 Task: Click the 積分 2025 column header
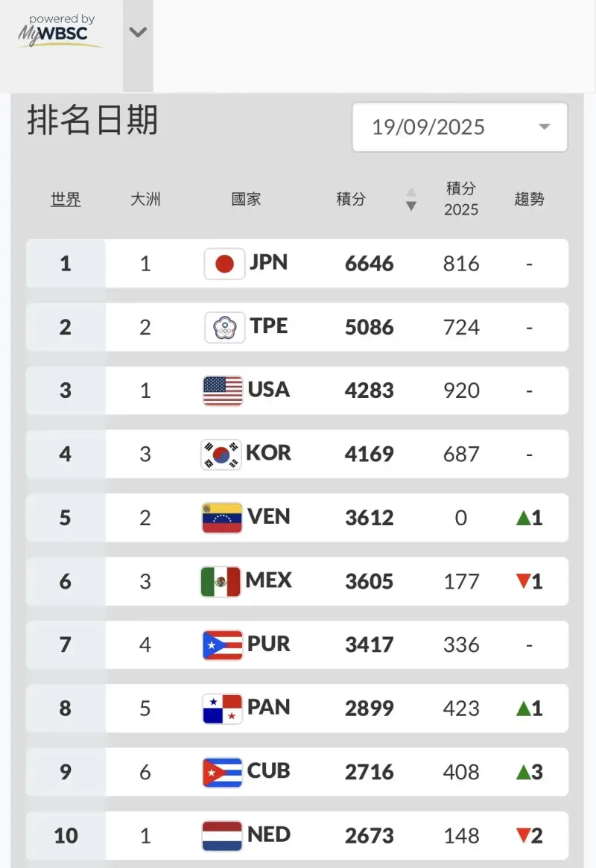tap(461, 199)
